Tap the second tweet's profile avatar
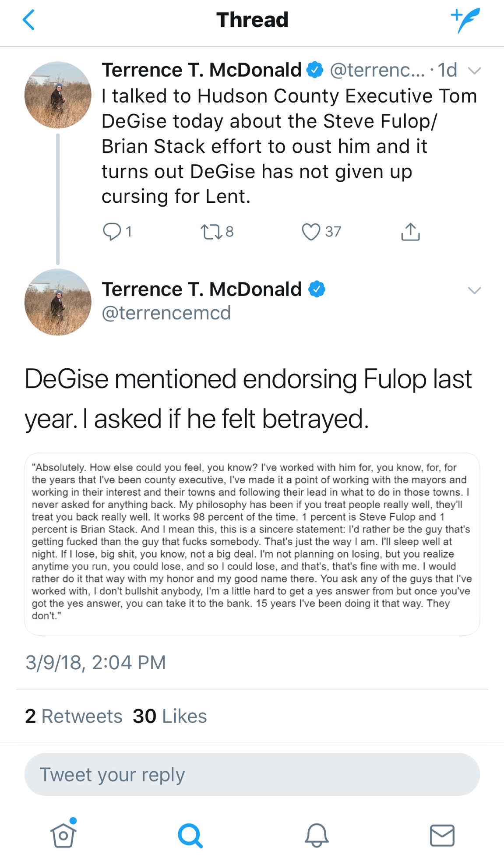 pos(58,302)
